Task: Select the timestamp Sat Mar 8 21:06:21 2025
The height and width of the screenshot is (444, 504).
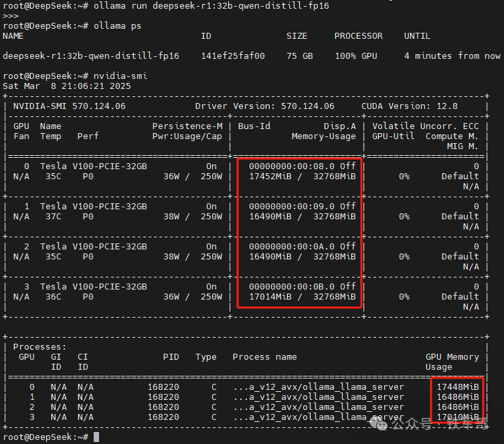Action: click(x=67, y=86)
